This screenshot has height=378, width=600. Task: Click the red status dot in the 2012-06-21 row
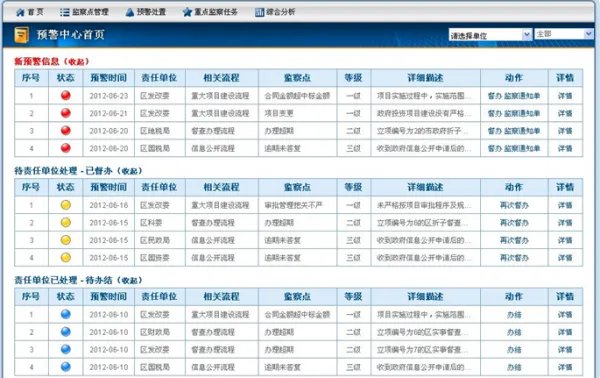[x=66, y=113]
